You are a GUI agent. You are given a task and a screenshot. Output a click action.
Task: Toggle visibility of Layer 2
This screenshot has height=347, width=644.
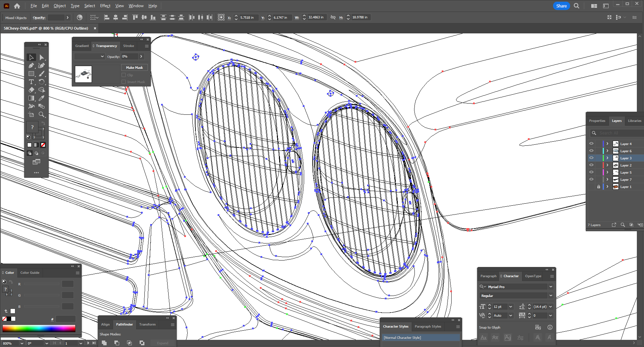coord(591,165)
